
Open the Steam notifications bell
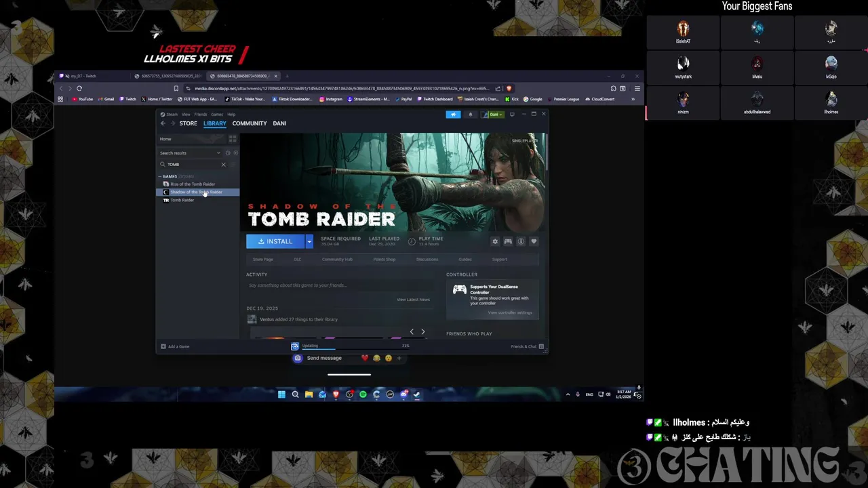(x=471, y=115)
